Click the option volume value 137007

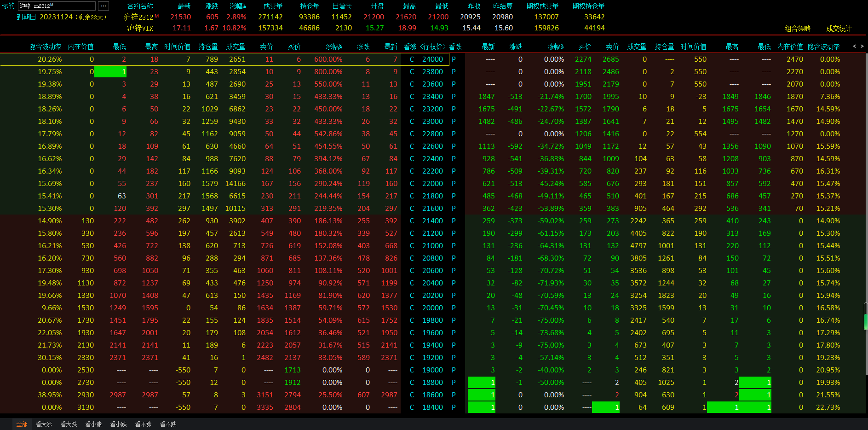tap(546, 17)
